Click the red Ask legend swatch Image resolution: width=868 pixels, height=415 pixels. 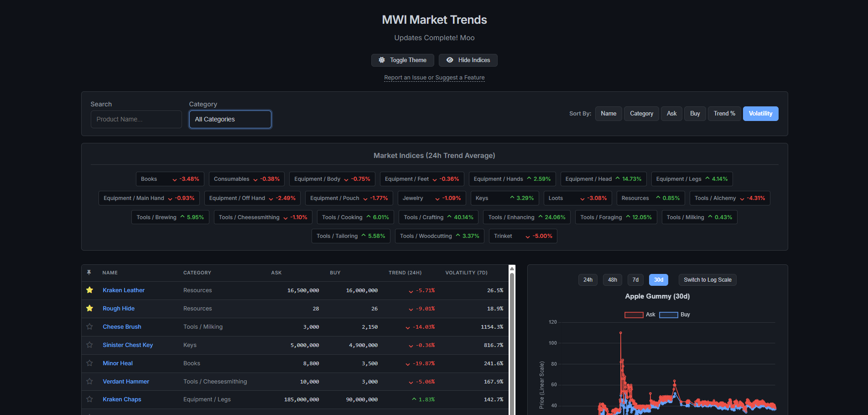(634, 315)
